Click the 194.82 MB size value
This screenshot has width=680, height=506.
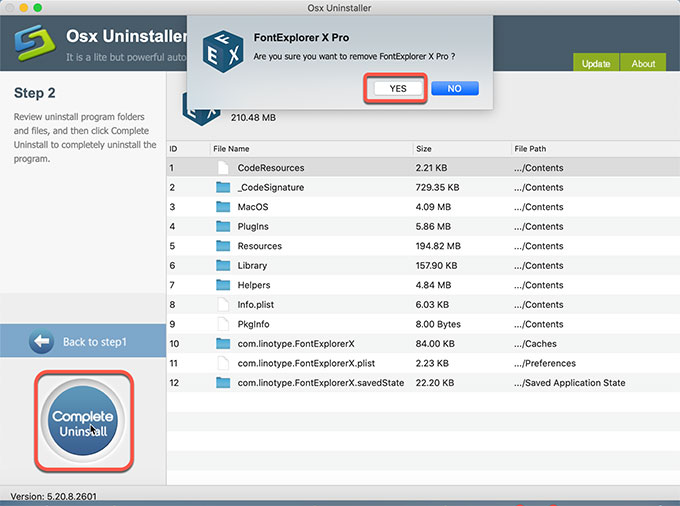click(x=438, y=246)
